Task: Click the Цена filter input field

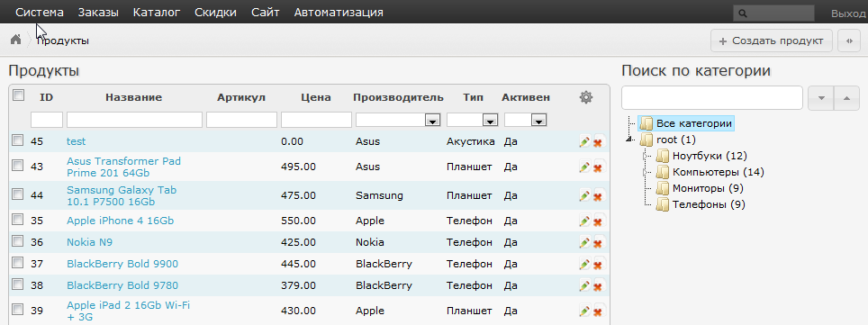Action: tap(316, 120)
